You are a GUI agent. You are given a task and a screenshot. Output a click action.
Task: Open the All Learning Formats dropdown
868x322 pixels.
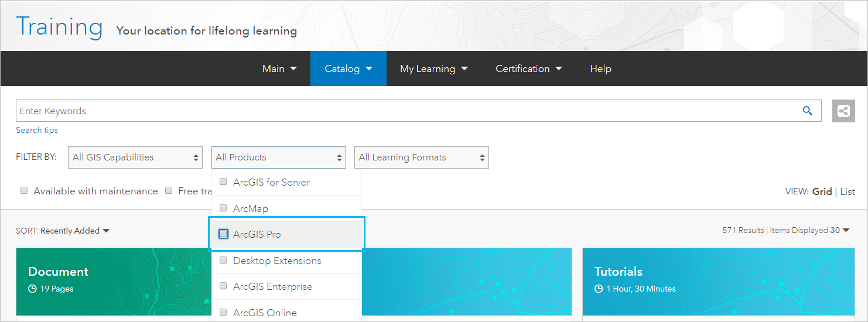[422, 157]
